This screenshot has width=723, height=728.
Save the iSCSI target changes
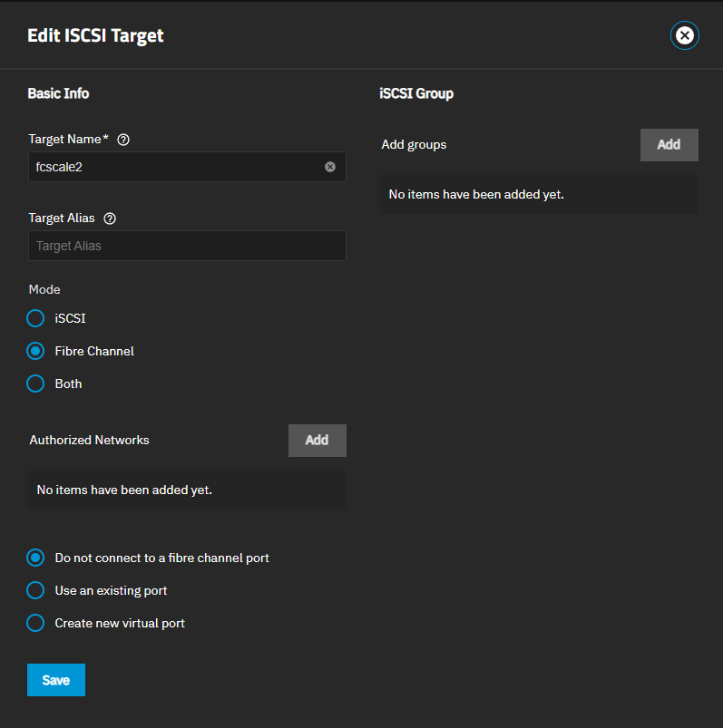tap(56, 680)
